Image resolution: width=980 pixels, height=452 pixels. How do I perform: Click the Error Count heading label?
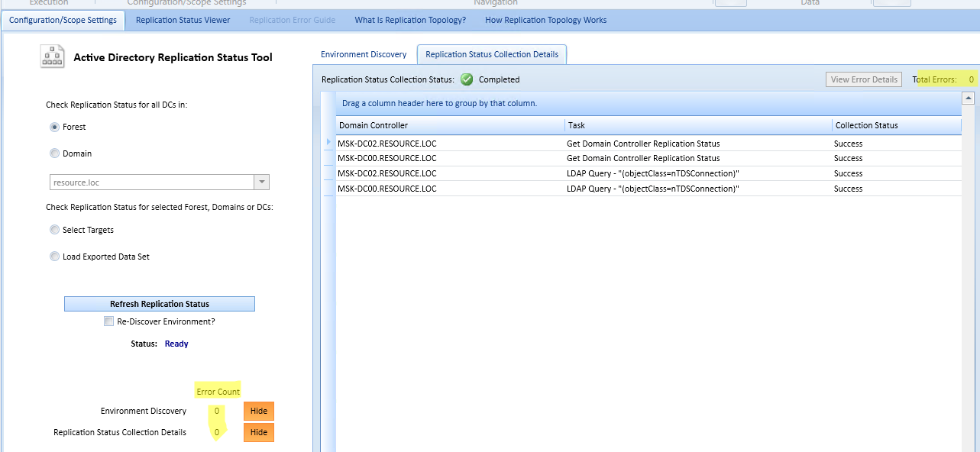coord(218,392)
